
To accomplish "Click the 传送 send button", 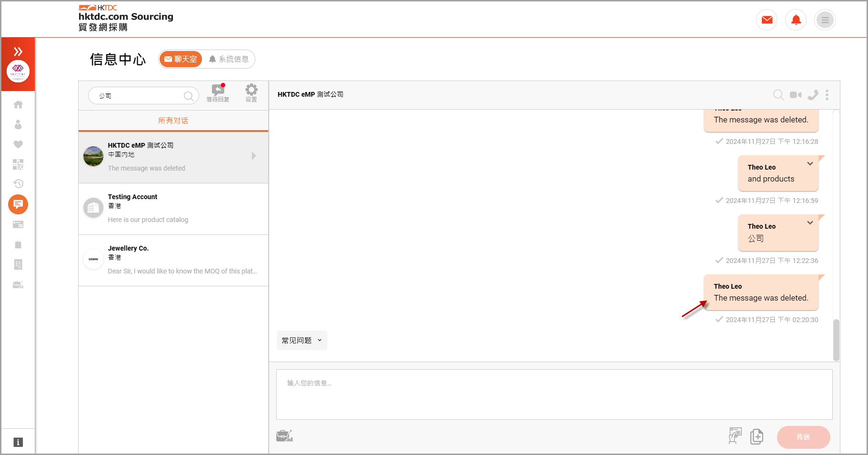I will tap(803, 437).
